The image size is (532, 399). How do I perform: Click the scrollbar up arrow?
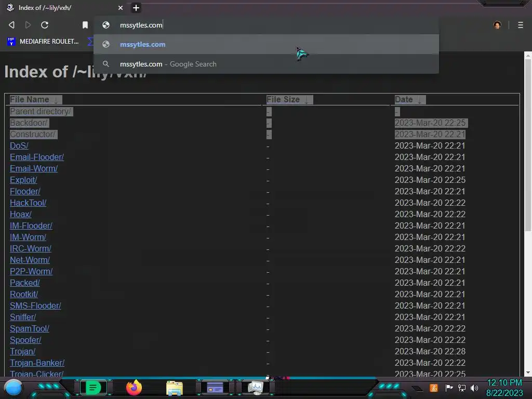(x=528, y=55)
